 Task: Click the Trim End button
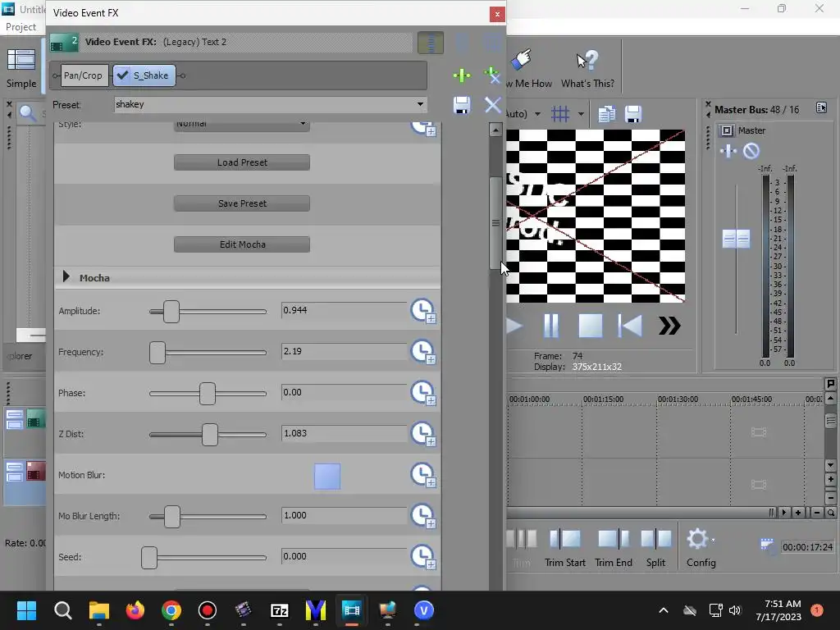(x=614, y=548)
